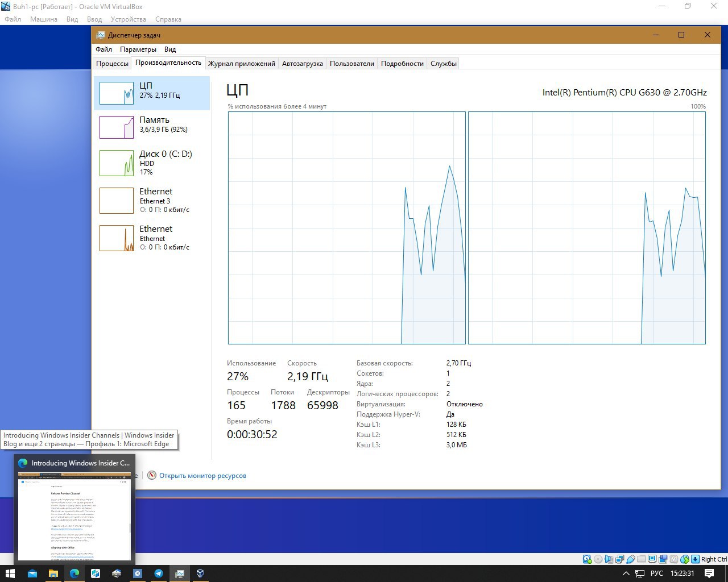Click VirtualBox optical disc indicator

[x=598, y=559]
